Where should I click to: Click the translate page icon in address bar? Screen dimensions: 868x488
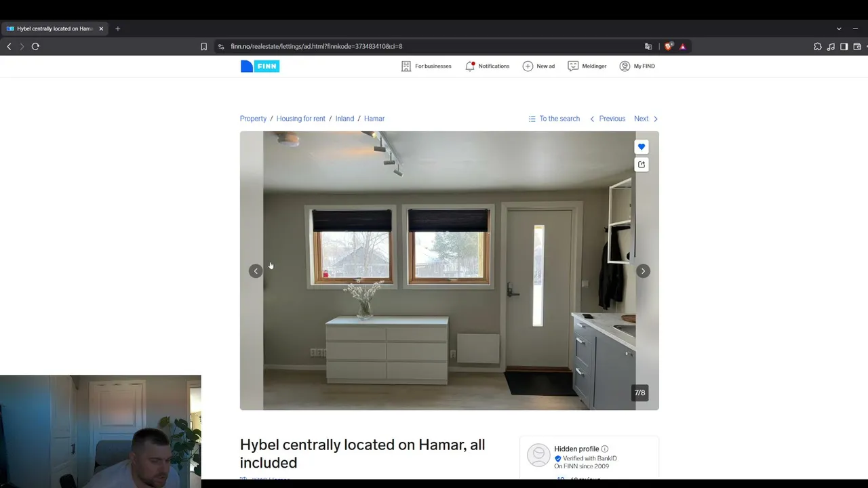click(x=648, y=46)
